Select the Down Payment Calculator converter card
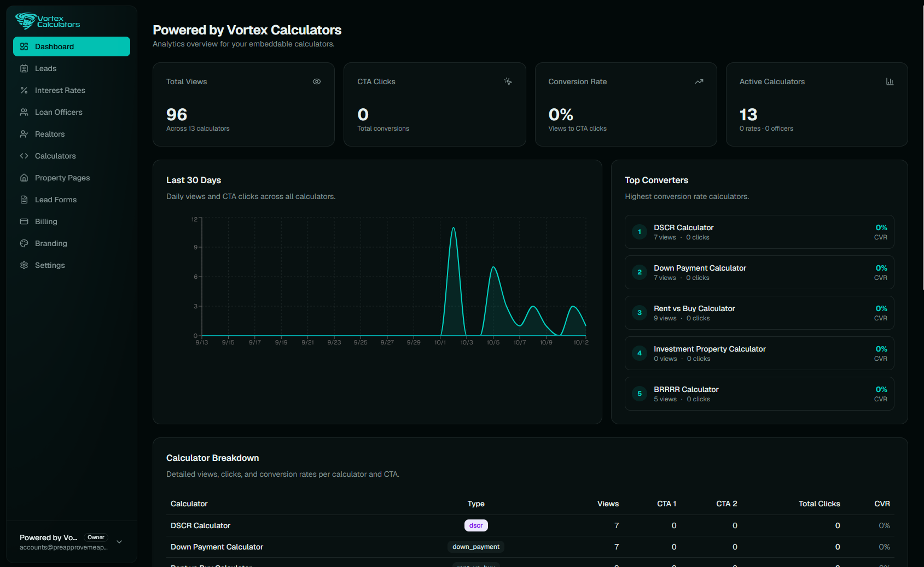 click(x=759, y=272)
